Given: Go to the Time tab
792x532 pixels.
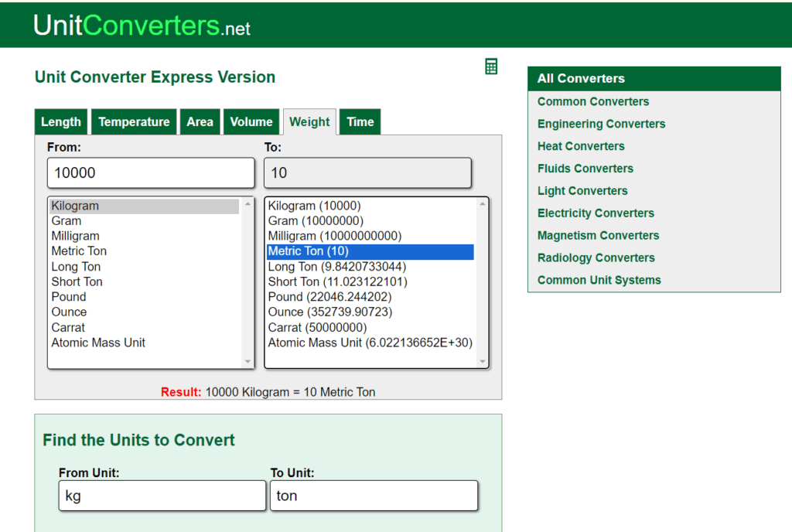Looking at the screenshot, I should coord(360,121).
